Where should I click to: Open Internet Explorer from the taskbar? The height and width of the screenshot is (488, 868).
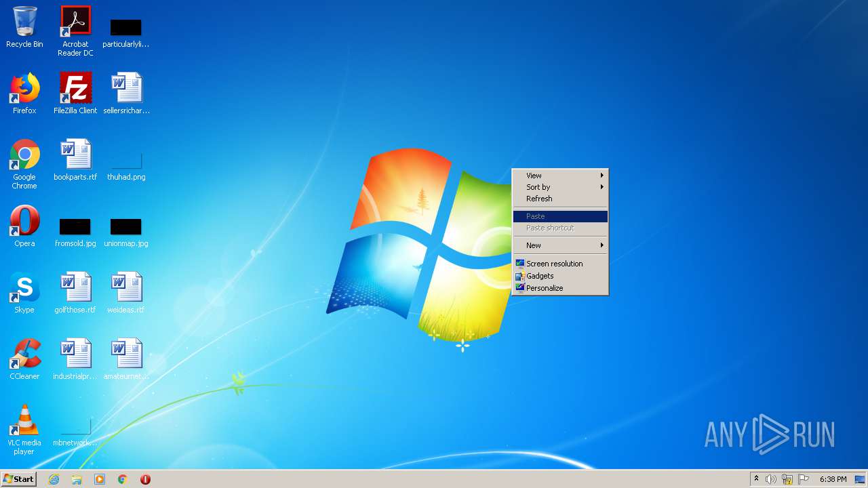tap(54, 479)
